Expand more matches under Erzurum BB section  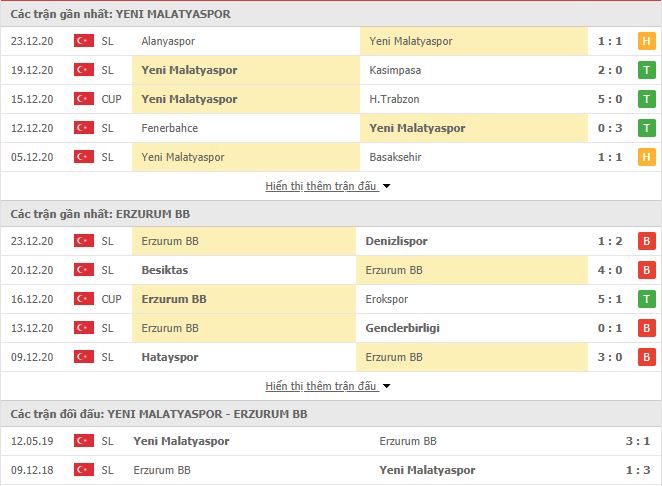click(x=327, y=386)
